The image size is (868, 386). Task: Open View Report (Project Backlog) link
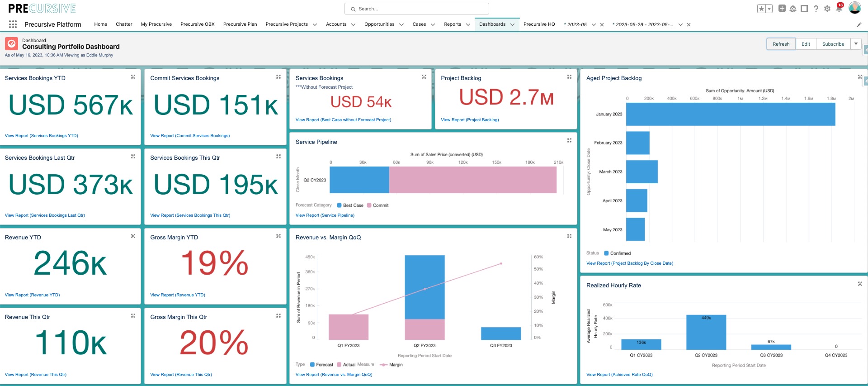[470, 120]
